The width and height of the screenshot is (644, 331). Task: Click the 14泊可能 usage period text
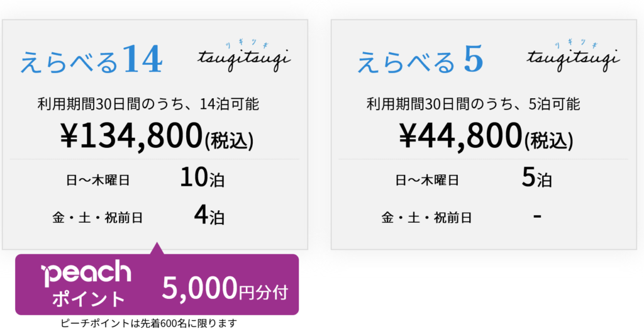click(x=148, y=104)
